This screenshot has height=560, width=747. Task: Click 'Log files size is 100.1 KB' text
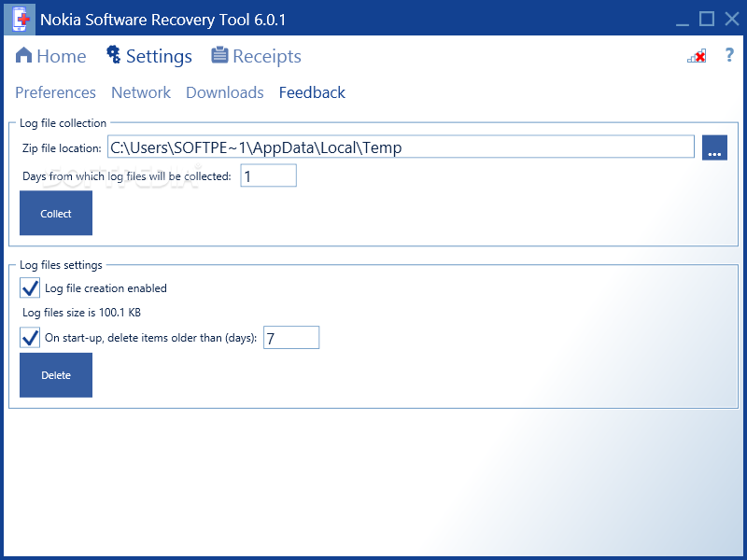pyautogui.click(x=81, y=313)
